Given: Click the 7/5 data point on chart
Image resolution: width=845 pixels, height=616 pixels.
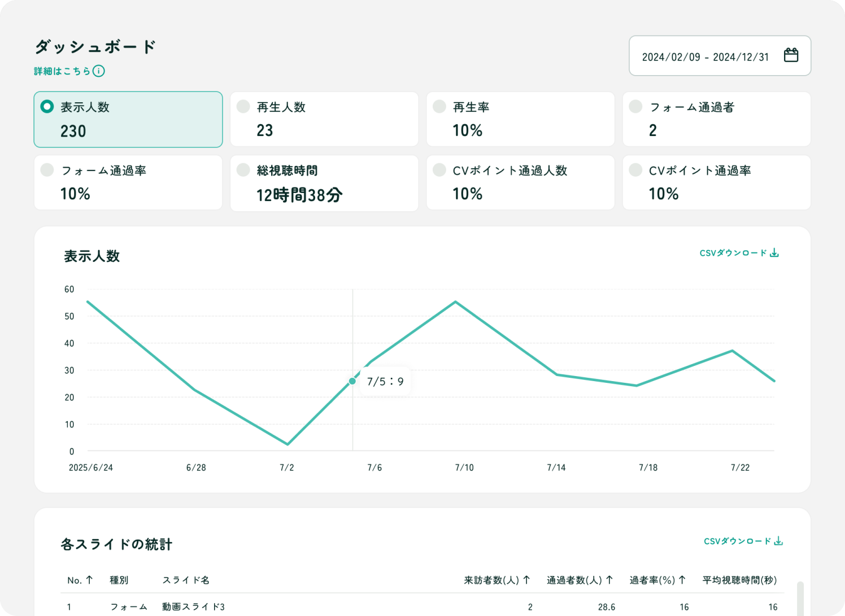Looking at the screenshot, I should coord(352,381).
